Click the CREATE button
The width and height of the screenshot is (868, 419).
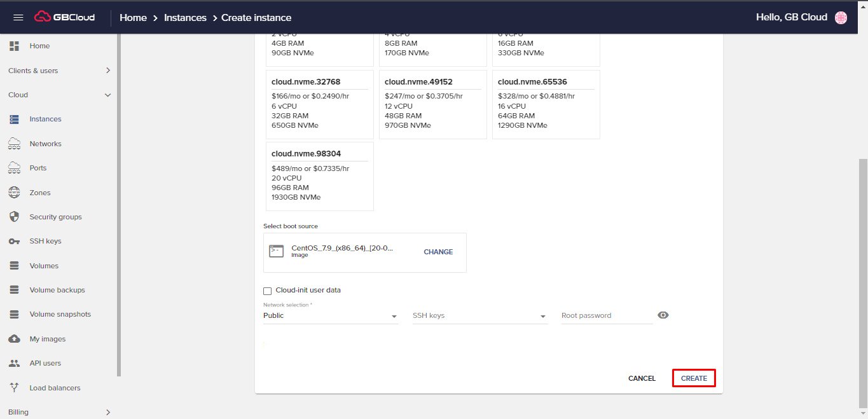tap(693, 378)
